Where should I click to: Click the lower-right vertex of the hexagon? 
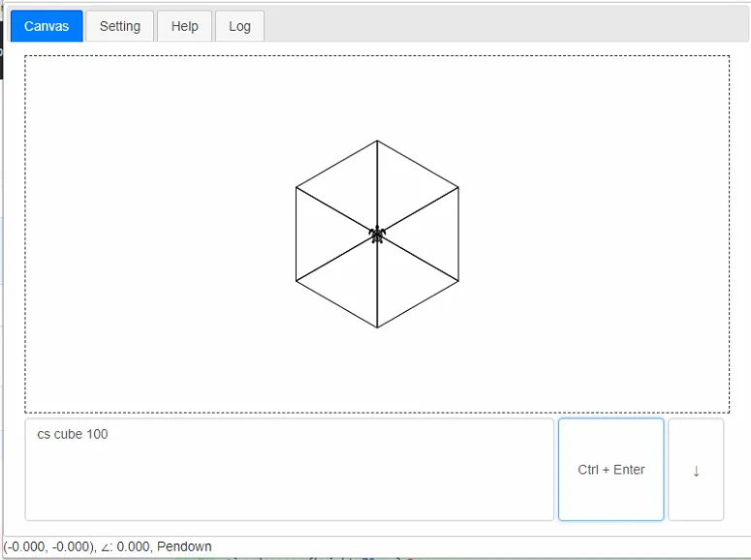(458, 281)
